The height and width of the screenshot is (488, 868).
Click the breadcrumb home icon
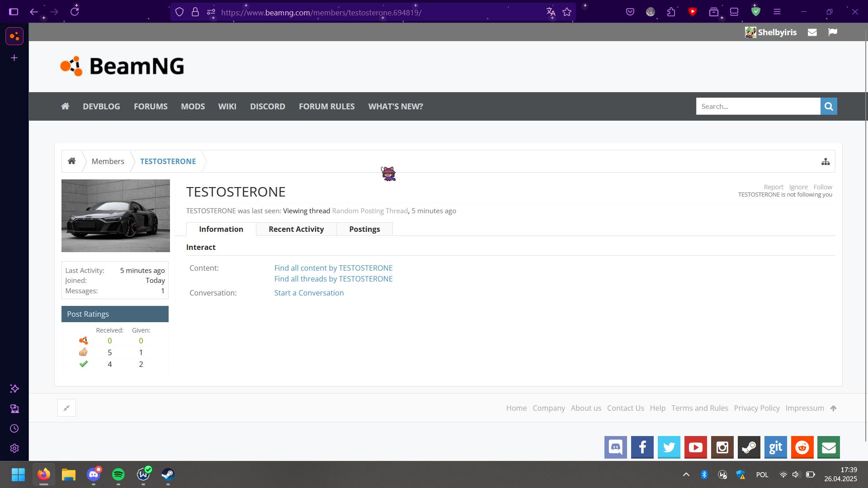(71, 161)
